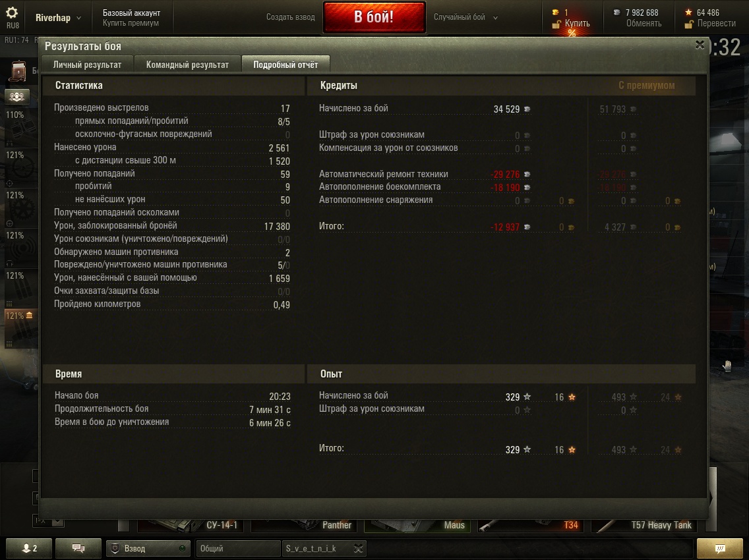Click the crew member portrait icon
749x560 pixels.
[18, 70]
